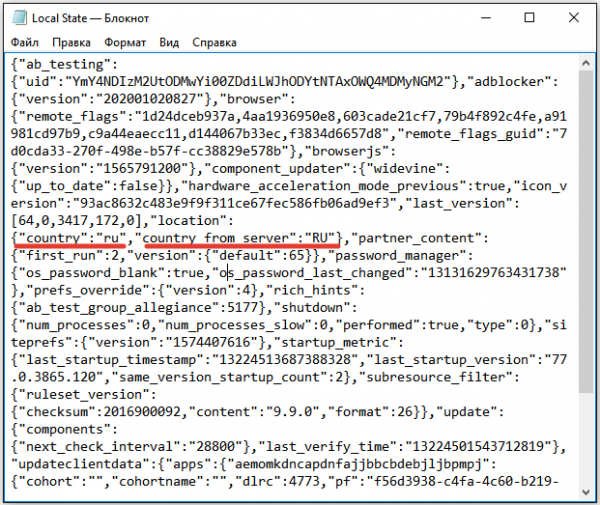Click the "startup_metric" key text

(335, 342)
